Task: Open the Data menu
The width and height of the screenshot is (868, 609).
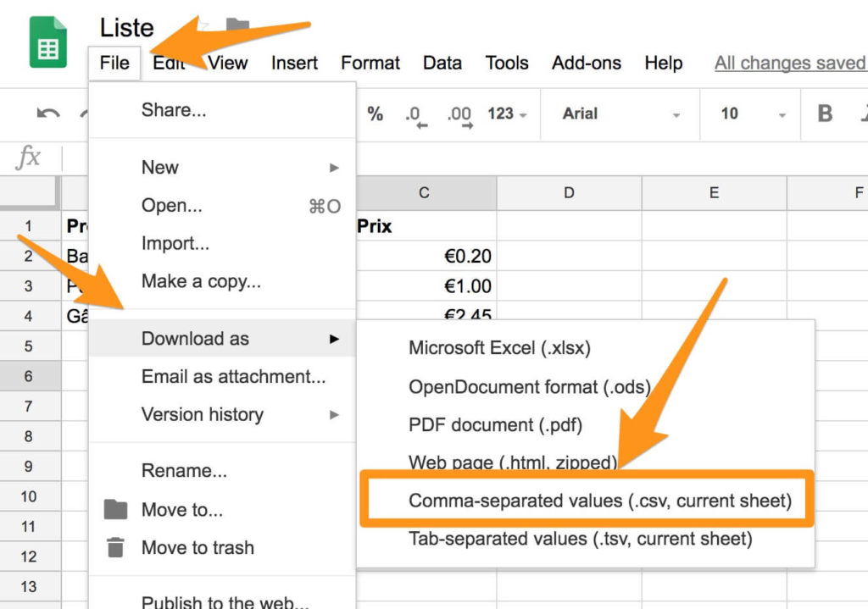Action: (x=442, y=63)
